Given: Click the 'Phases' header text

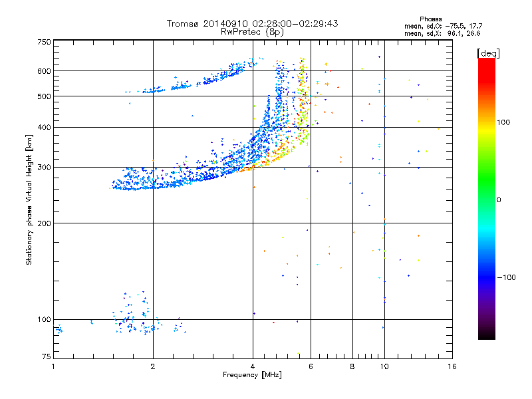Looking at the screenshot, I should tap(430, 19).
